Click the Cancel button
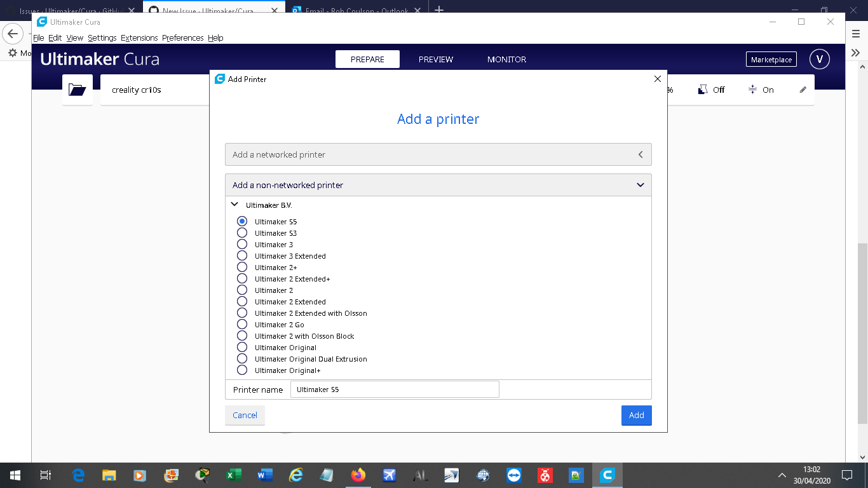This screenshot has height=488, width=868. tap(245, 415)
